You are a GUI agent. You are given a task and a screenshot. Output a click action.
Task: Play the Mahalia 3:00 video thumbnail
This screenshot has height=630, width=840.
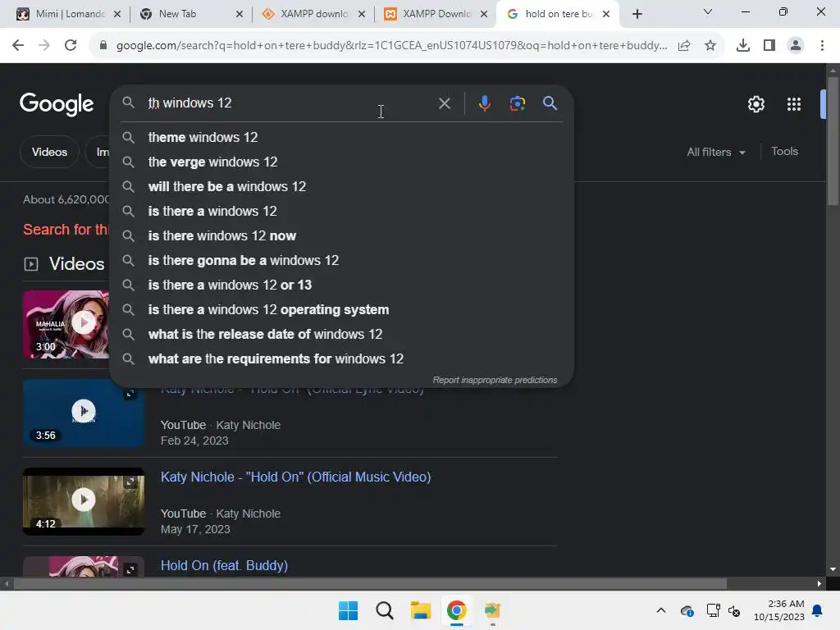coord(84,322)
